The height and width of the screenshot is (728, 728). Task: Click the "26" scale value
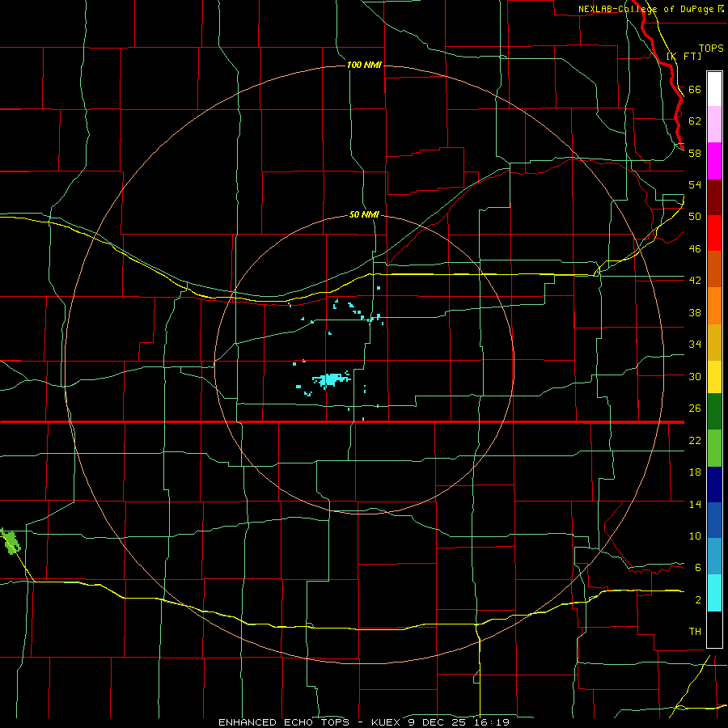[x=695, y=408]
